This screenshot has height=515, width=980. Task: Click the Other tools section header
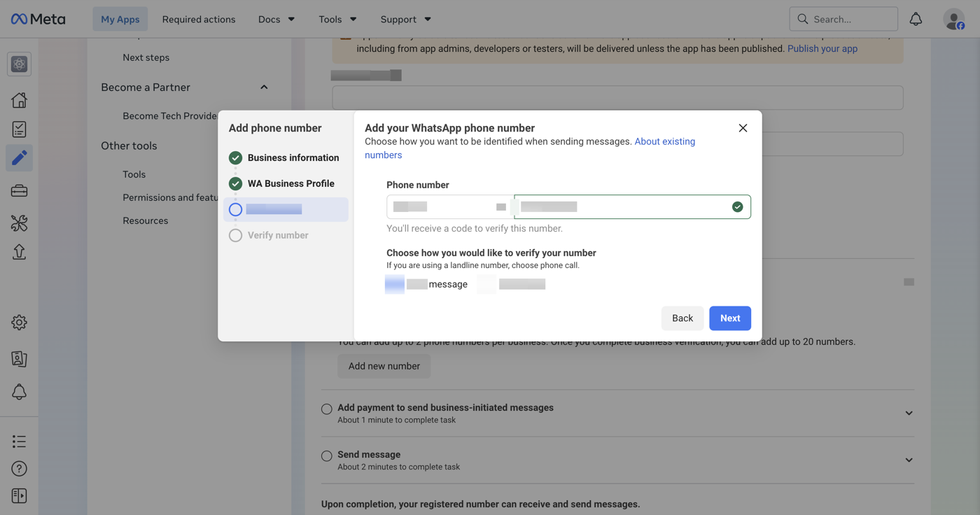click(129, 146)
